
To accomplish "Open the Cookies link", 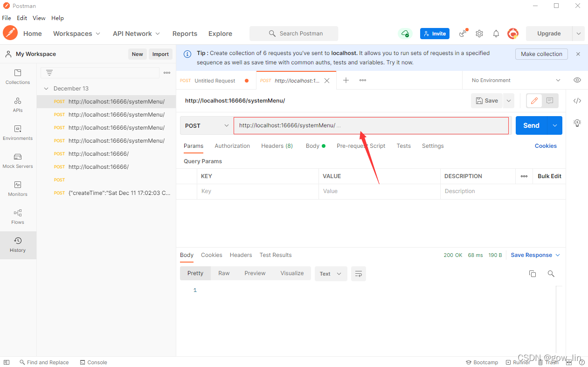I will tap(546, 146).
